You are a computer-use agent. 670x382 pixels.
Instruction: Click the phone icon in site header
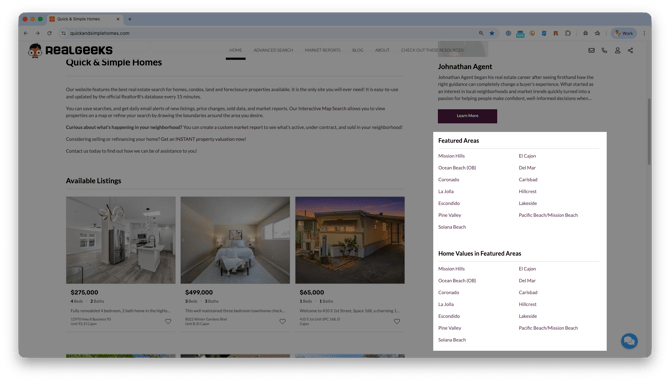click(604, 50)
